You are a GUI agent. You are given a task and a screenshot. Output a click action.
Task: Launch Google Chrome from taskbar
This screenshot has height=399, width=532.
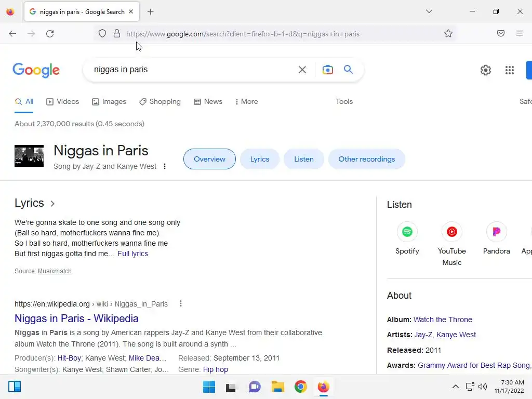point(301,387)
